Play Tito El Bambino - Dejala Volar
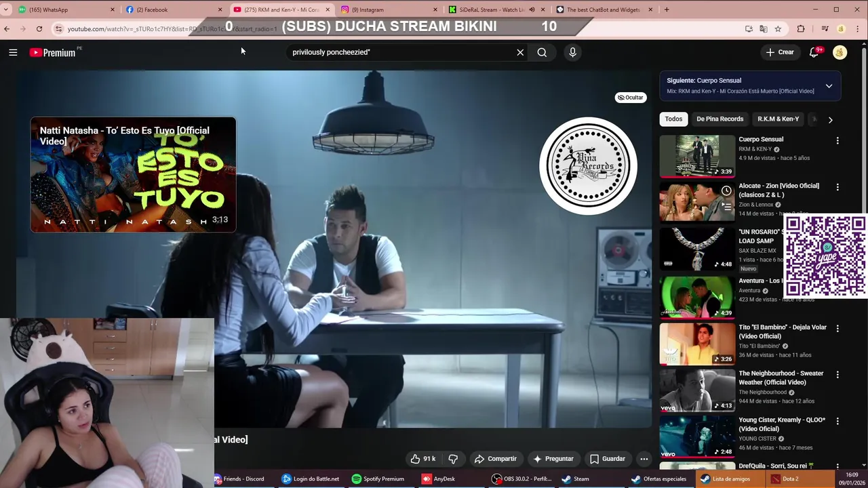 click(x=697, y=344)
